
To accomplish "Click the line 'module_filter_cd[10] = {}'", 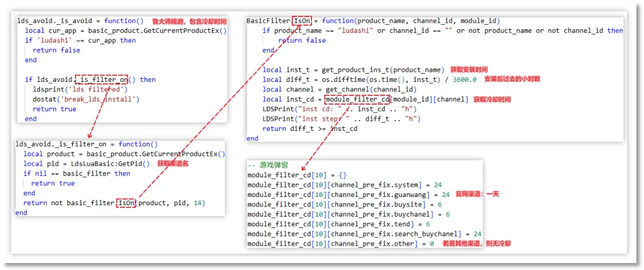I will pyautogui.click(x=298, y=175).
